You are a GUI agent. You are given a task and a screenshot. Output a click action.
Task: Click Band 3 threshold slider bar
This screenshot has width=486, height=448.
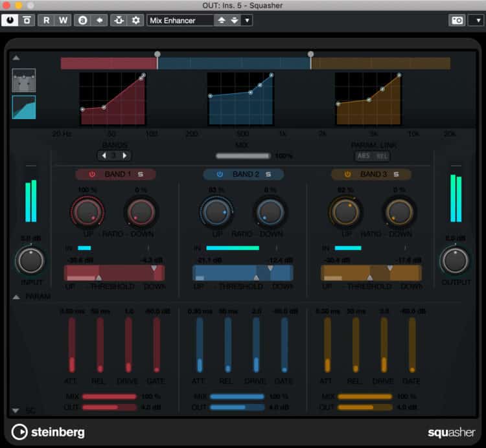[371, 273]
